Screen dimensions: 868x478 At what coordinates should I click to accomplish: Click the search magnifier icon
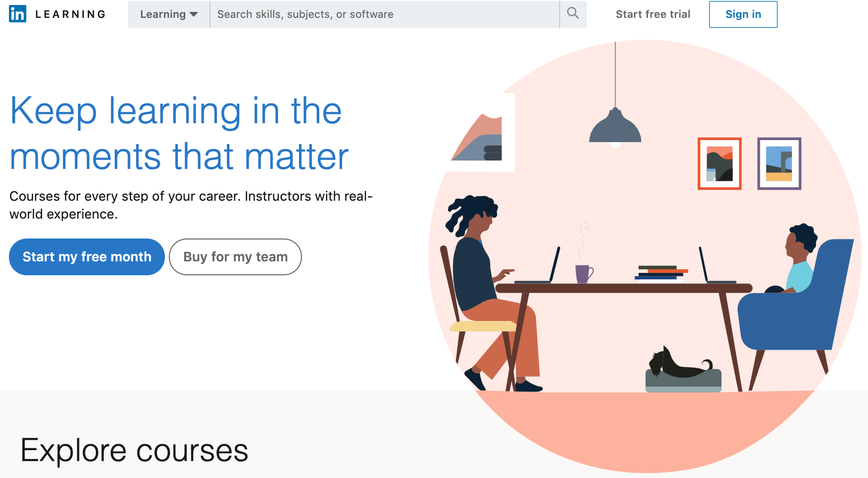click(573, 14)
